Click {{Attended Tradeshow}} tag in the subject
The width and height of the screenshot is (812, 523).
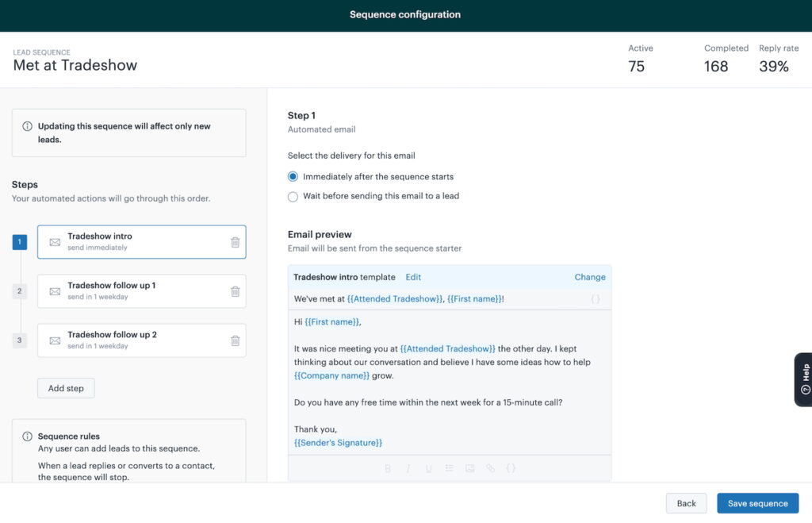395,299
